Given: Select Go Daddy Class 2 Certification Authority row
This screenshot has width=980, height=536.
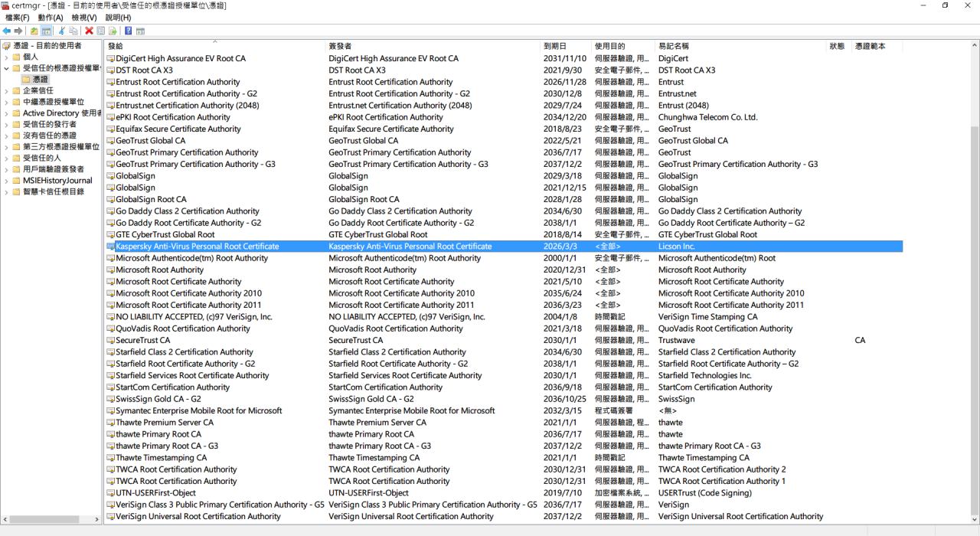Looking at the screenshot, I should pos(504,211).
